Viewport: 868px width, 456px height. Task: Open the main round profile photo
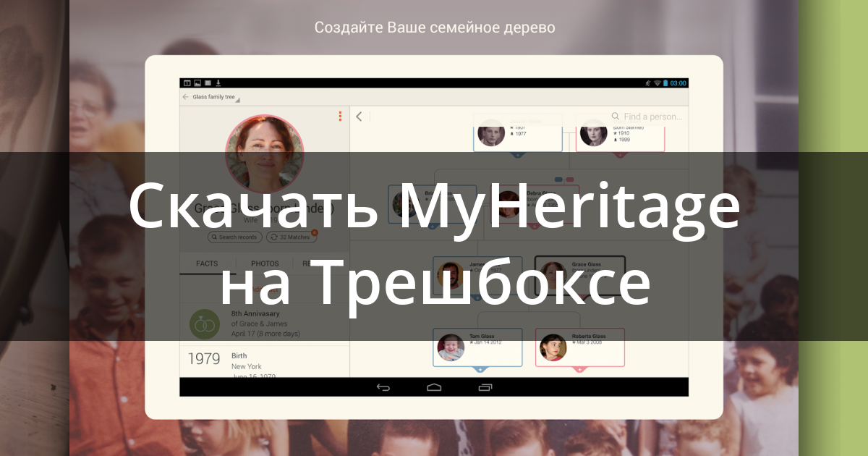(265, 153)
